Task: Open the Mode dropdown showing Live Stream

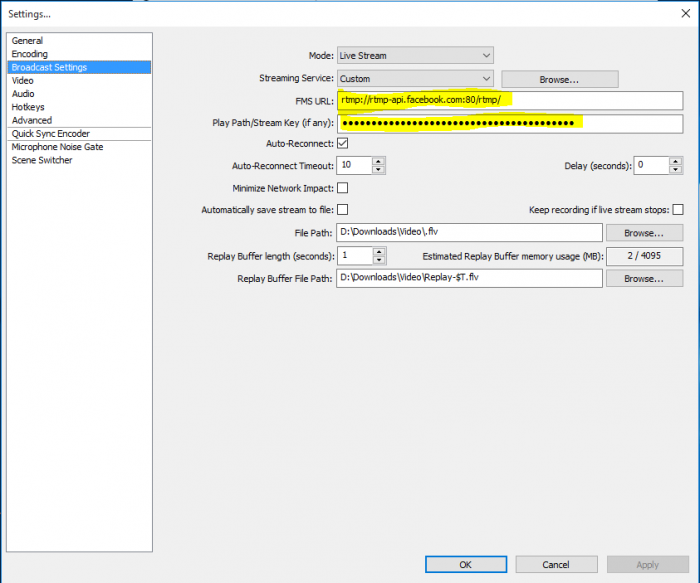Action: point(415,55)
